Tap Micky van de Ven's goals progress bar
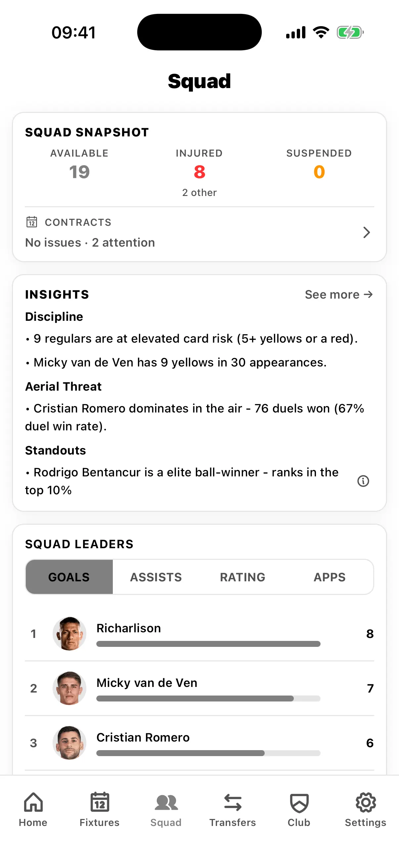Image resolution: width=399 pixels, height=868 pixels. tap(208, 699)
